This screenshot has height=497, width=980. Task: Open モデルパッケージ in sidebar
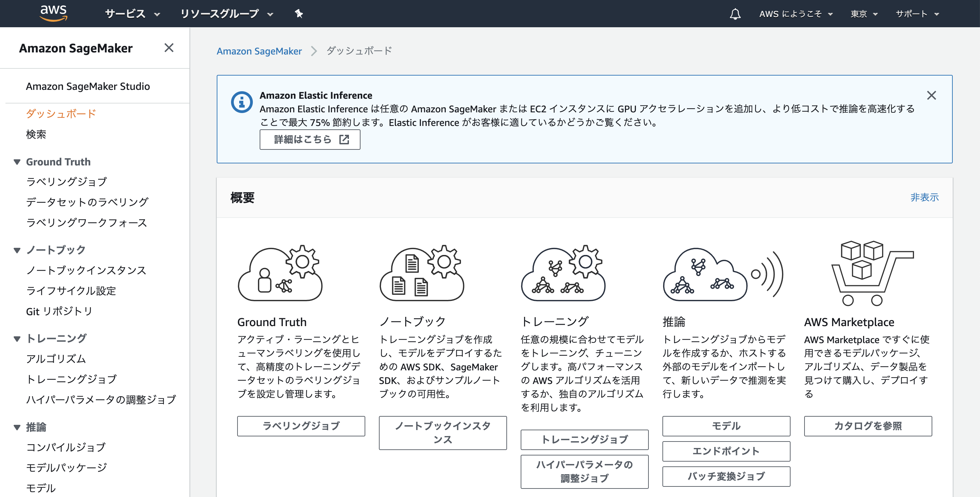(x=66, y=468)
